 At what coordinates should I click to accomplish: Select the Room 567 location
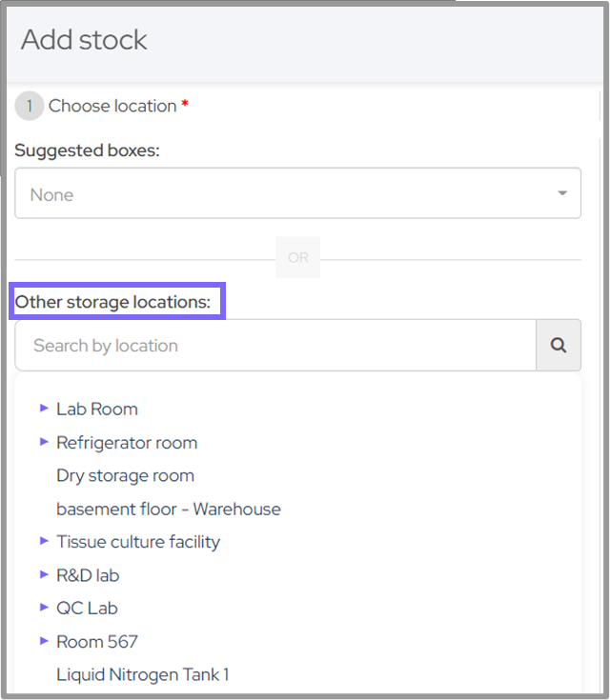coord(97,642)
